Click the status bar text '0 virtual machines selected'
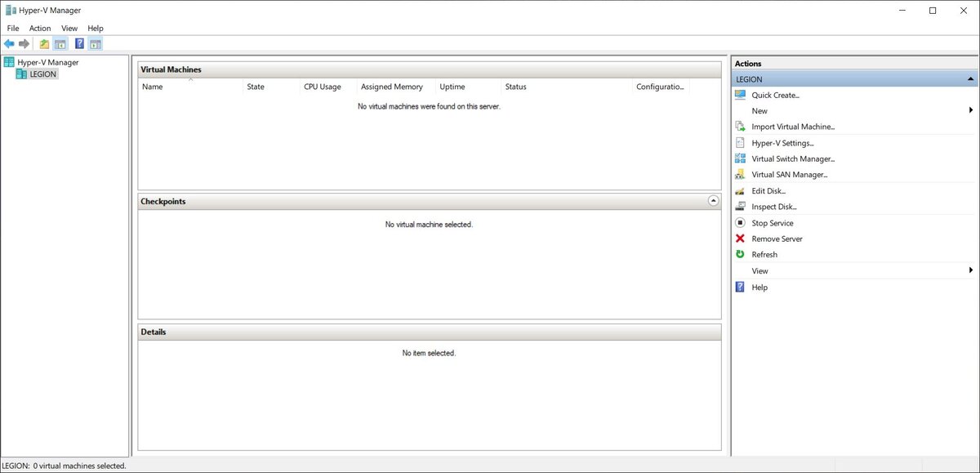 [79, 466]
